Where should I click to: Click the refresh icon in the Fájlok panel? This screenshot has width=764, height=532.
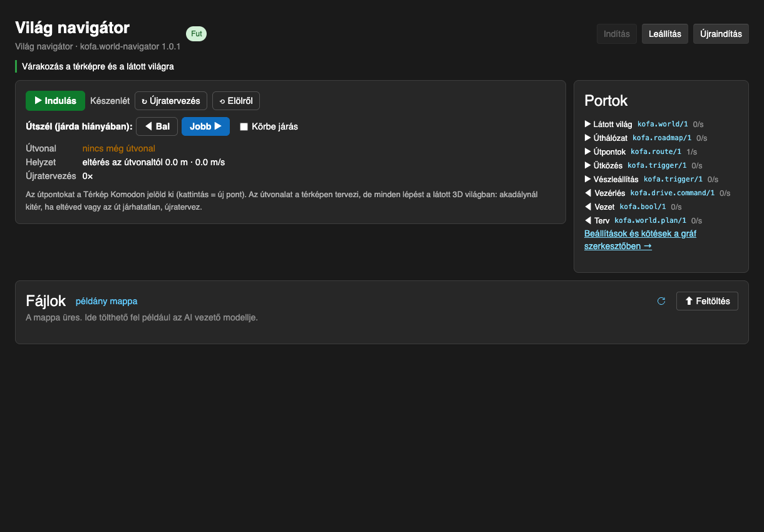tap(661, 301)
